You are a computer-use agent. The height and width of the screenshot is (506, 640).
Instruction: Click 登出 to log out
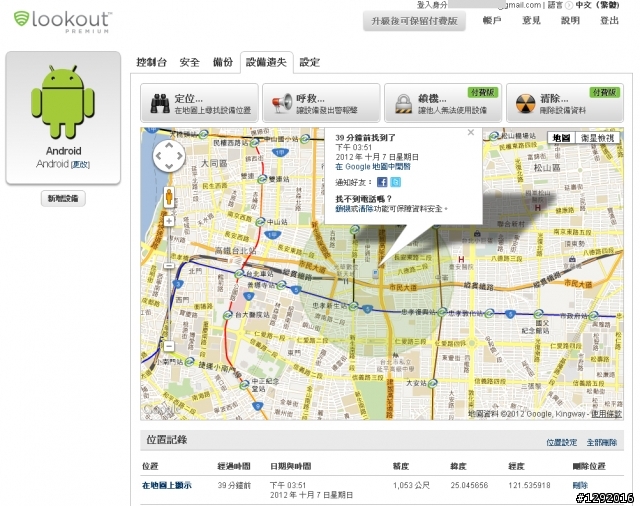click(609, 20)
